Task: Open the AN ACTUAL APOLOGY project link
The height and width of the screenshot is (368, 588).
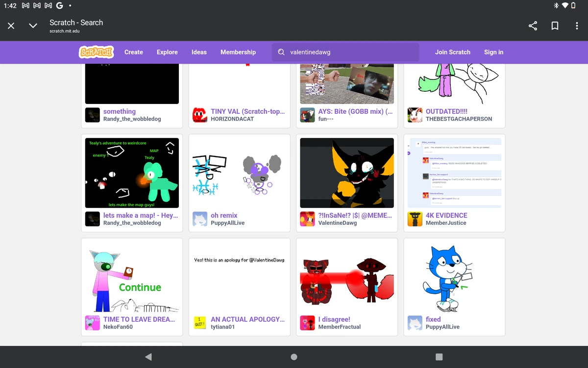Action: (x=247, y=319)
